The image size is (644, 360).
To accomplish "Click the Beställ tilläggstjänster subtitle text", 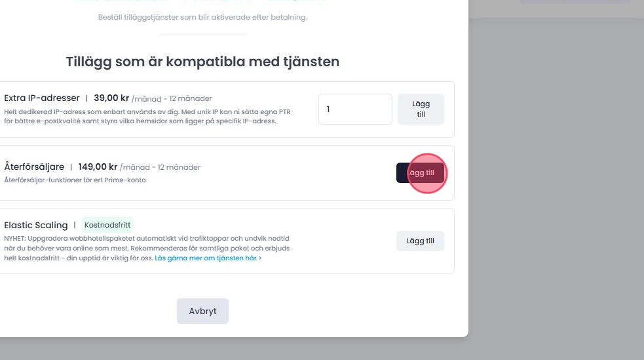I will (x=202, y=17).
